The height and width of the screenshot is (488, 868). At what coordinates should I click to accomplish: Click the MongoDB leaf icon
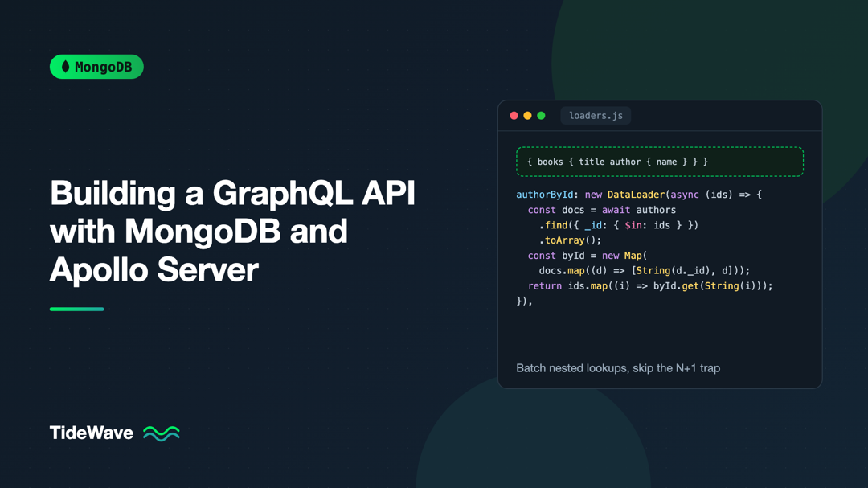65,67
